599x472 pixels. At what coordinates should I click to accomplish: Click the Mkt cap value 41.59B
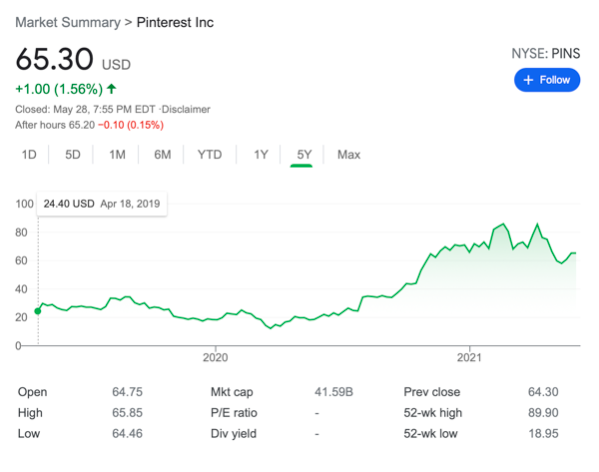334,392
